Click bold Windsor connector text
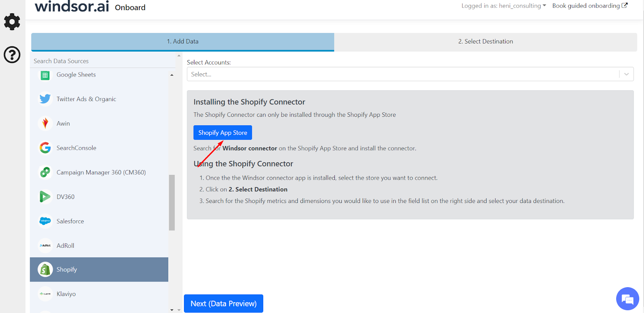 click(x=250, y=148)
